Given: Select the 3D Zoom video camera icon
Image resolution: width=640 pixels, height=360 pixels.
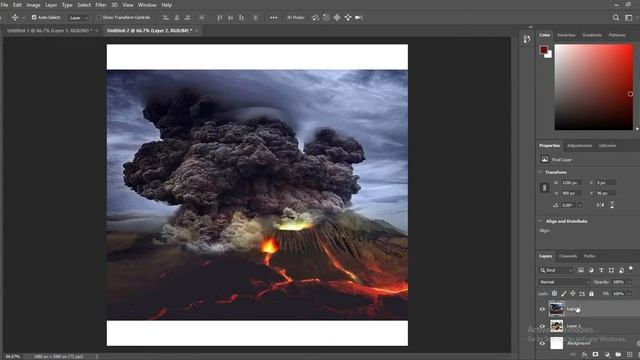Looking at the screenshot, I should (x=359, y=18).
